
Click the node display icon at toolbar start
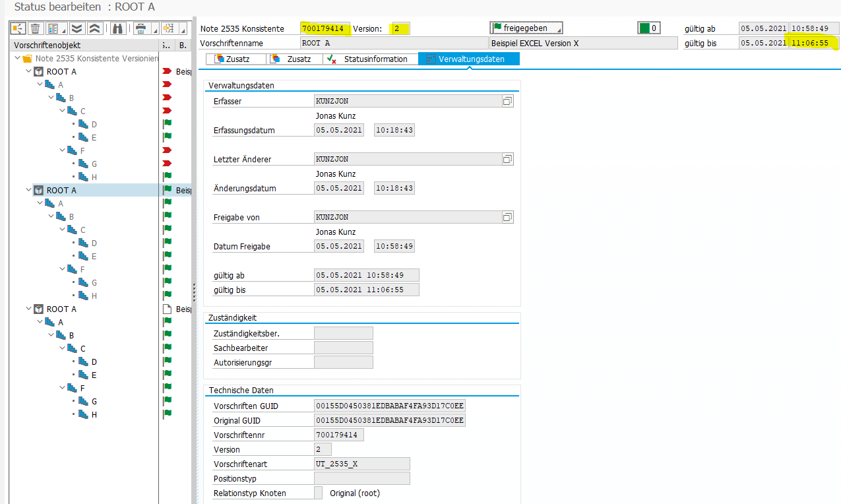click(x=17, y=28)
